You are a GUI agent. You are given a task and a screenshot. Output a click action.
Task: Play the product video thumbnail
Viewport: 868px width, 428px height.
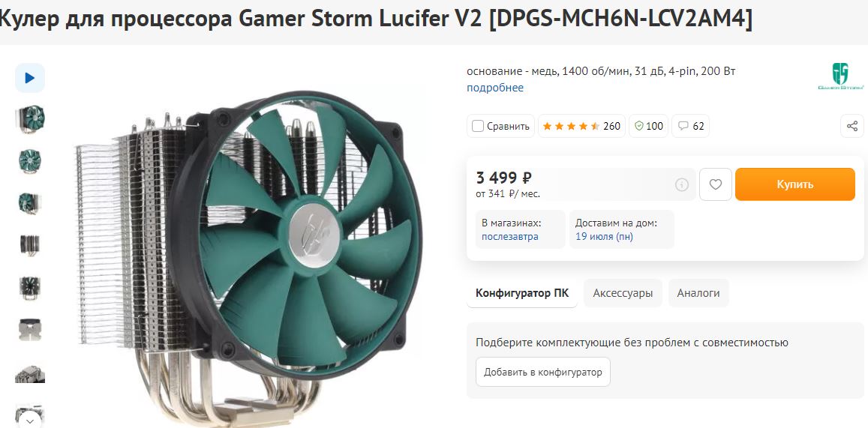tap(30, 78)
